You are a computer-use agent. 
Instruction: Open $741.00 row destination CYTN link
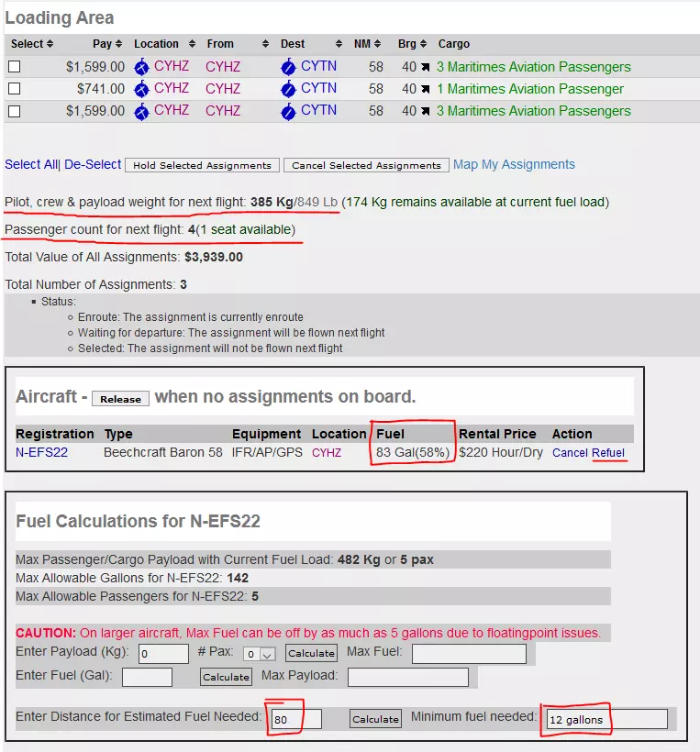pyautogui.click(x=318, y=88)
